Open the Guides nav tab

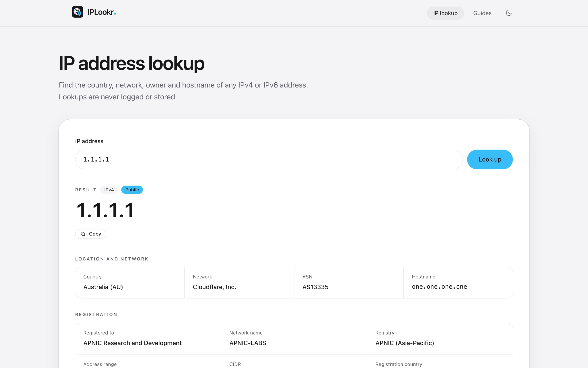tap(482, 13)
